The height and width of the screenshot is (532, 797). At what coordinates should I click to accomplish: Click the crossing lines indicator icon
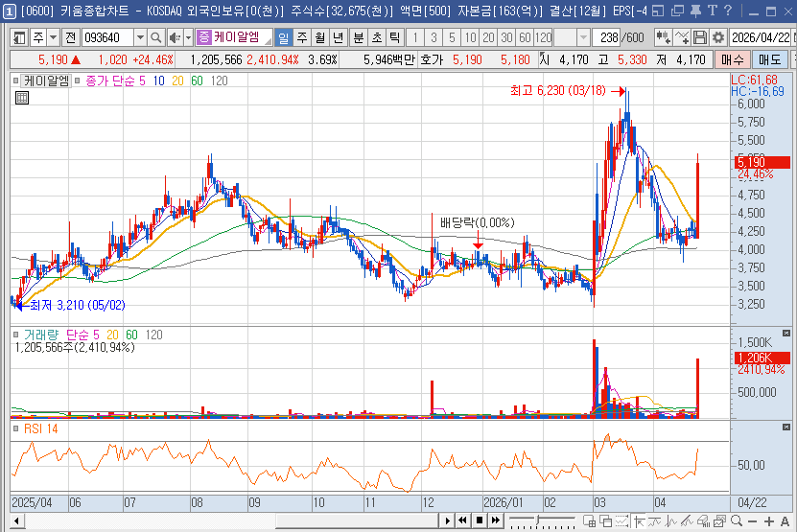tap(682, 37)
